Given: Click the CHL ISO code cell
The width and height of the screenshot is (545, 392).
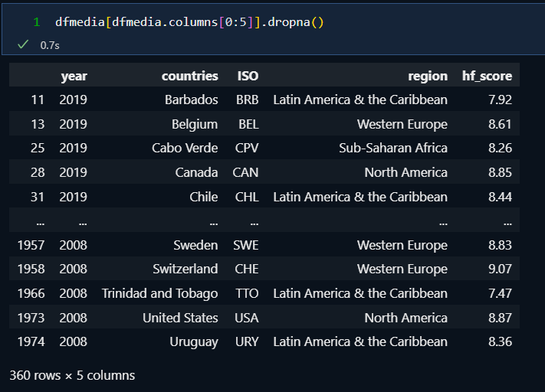Looking at the screenshot, I should [248, 197].
